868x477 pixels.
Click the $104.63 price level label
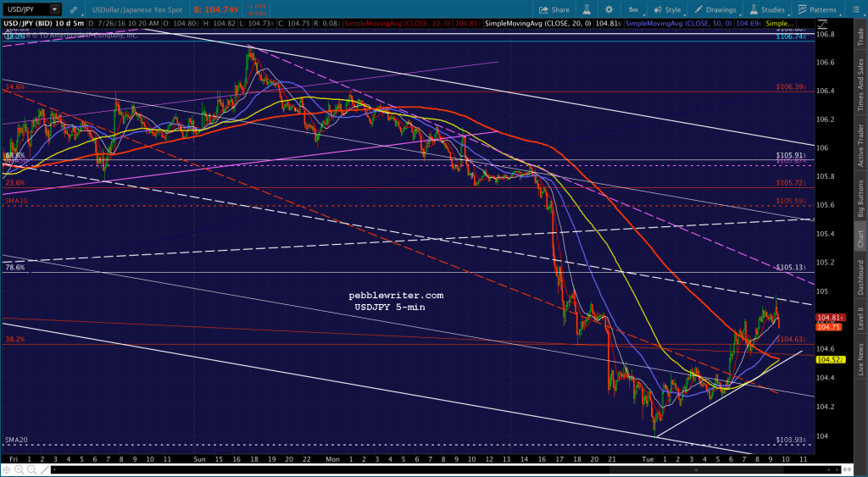[x=790, y=339]
